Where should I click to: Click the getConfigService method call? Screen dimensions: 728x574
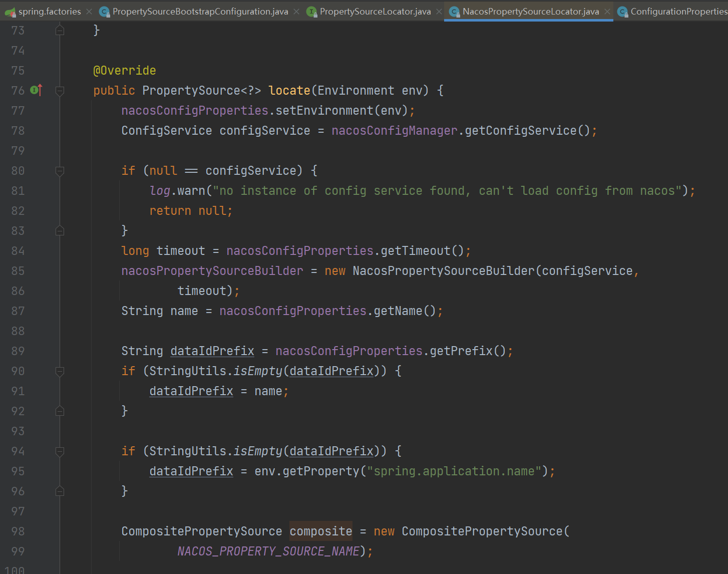(x=521, y=131)
